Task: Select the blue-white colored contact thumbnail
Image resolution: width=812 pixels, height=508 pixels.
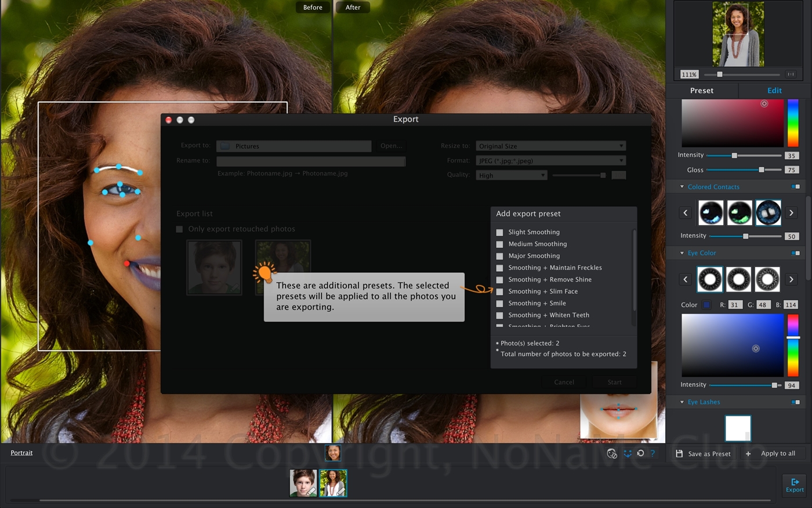Action: 710,213
